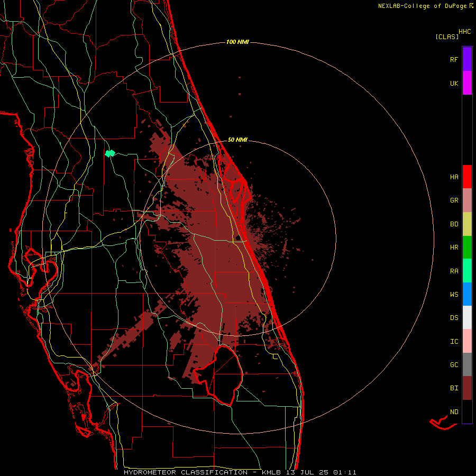This screenshot has width=476, height=476.
Task: Click the yellow BD legend swatch
Action: point(467,224)
